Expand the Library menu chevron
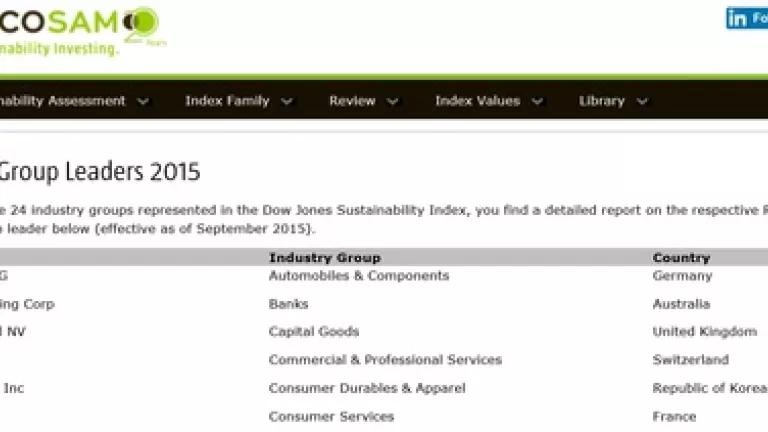Screen dimensions: 768x432 pos(642,101)
